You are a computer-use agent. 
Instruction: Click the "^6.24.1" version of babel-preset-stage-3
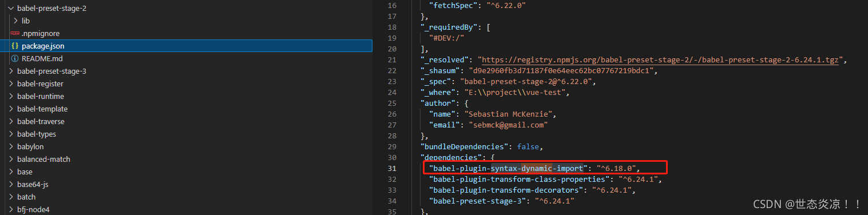click(x=554, y=201)
